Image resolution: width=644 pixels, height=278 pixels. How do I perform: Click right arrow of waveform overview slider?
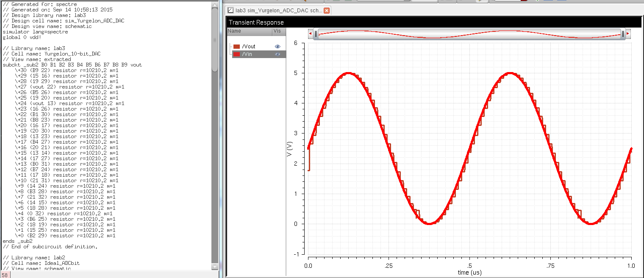pos(628,34)
